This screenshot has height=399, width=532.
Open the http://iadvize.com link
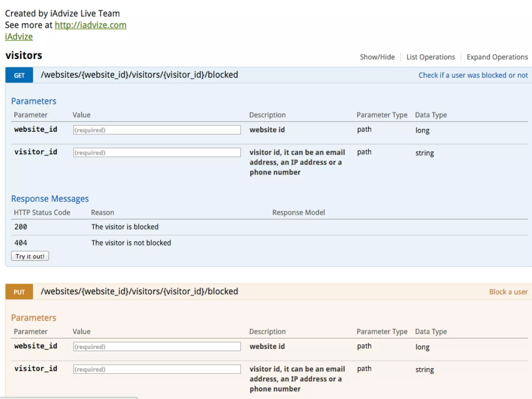[90, 25]
